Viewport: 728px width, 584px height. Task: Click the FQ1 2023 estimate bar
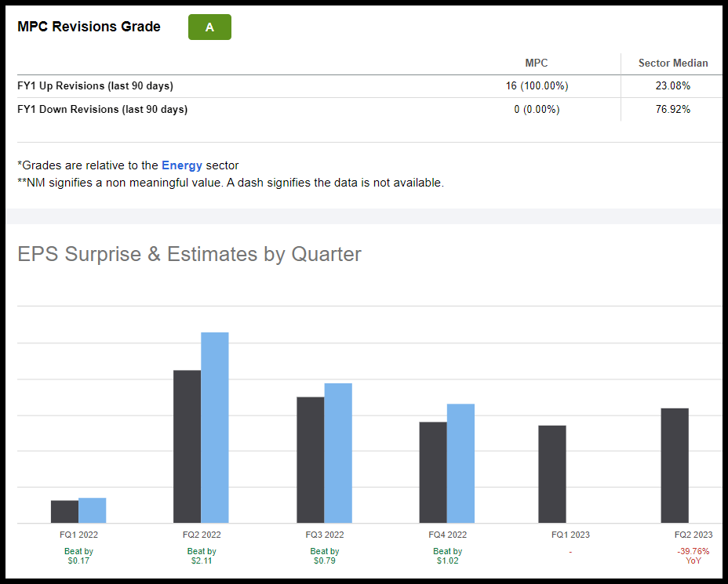click(x=552, y=474)
